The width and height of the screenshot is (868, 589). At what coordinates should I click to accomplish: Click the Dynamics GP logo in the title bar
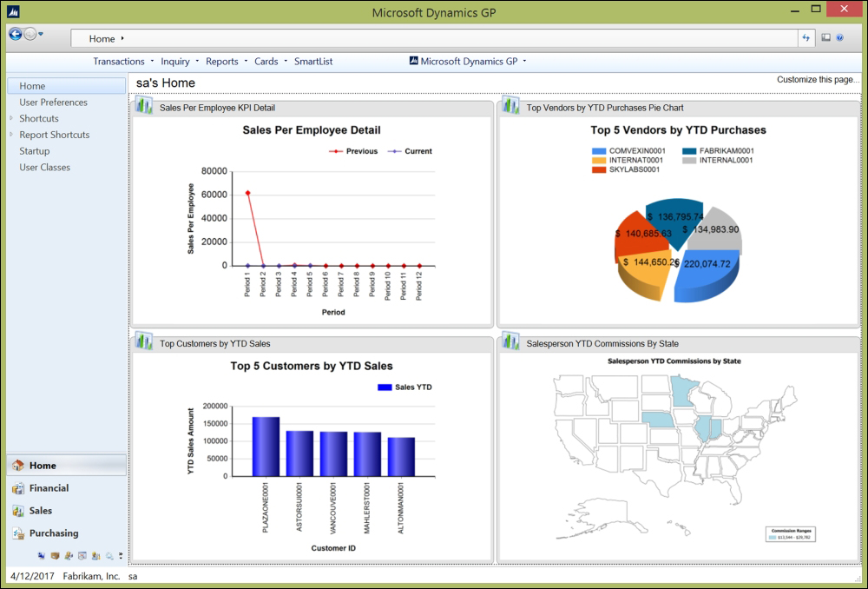13,11
